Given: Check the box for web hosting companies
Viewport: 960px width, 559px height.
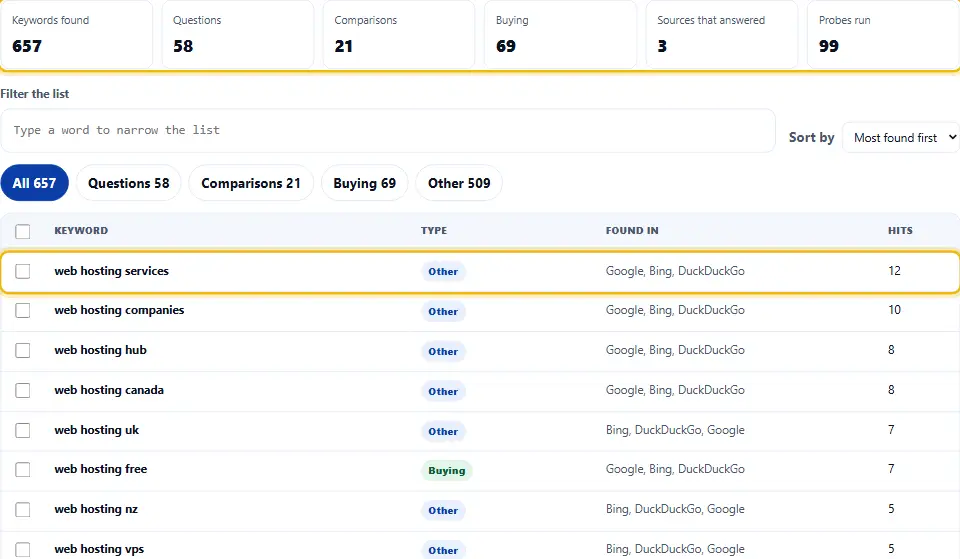Looking at the screenshot, I should click(23, 310).
